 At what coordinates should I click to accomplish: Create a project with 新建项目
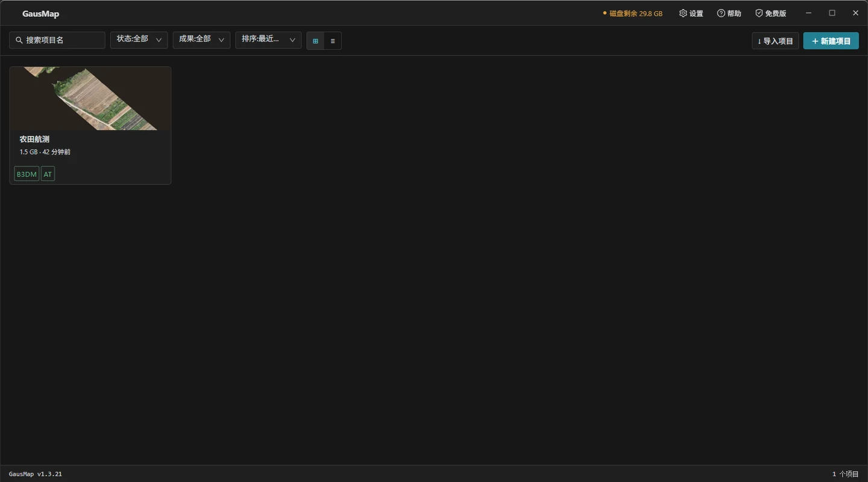tap(831, 41)
